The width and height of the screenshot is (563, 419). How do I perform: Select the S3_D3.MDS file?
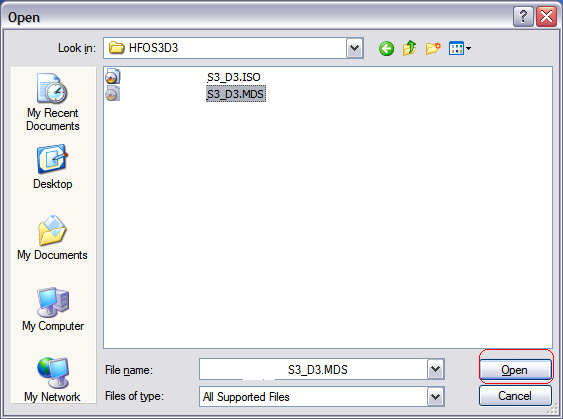[x=236, y=94]
